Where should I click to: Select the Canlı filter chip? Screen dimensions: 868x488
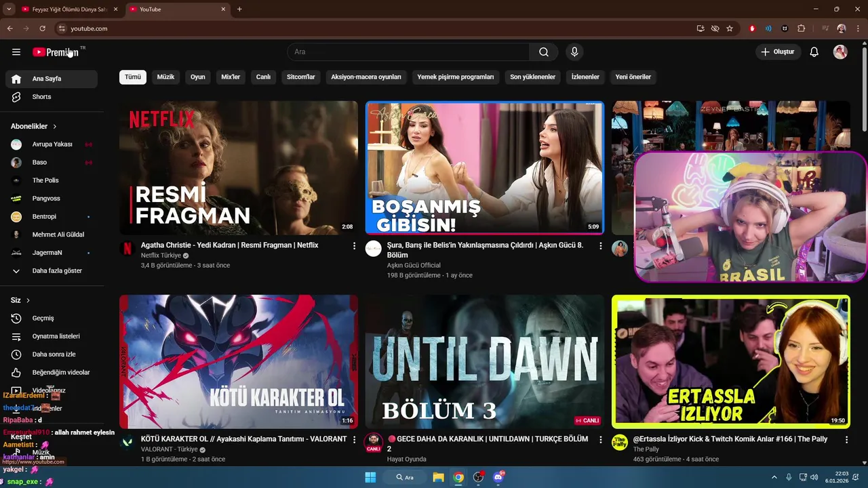click(263, 77)
